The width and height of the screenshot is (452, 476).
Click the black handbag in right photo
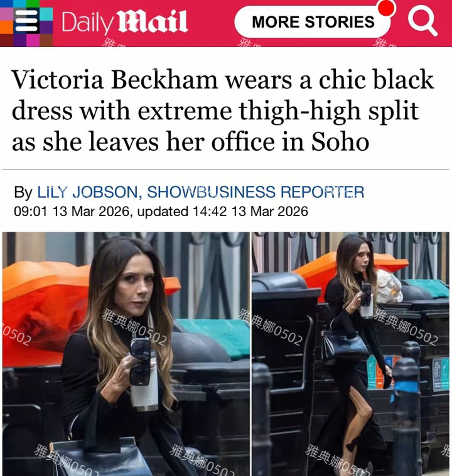click(345, 346)
